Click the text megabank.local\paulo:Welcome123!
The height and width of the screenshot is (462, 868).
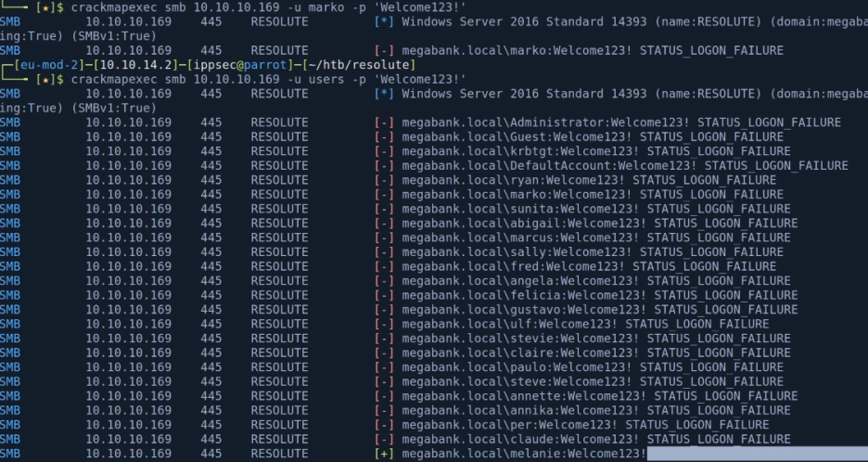point(517,367)
